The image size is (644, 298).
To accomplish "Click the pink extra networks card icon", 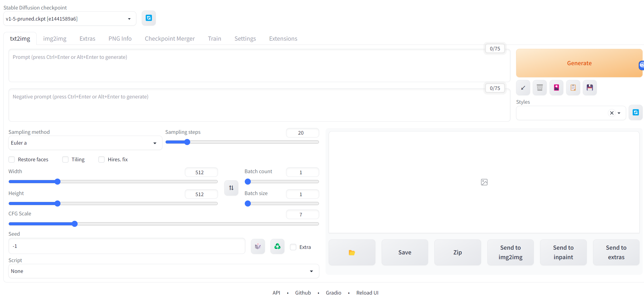I will [556, 88].
